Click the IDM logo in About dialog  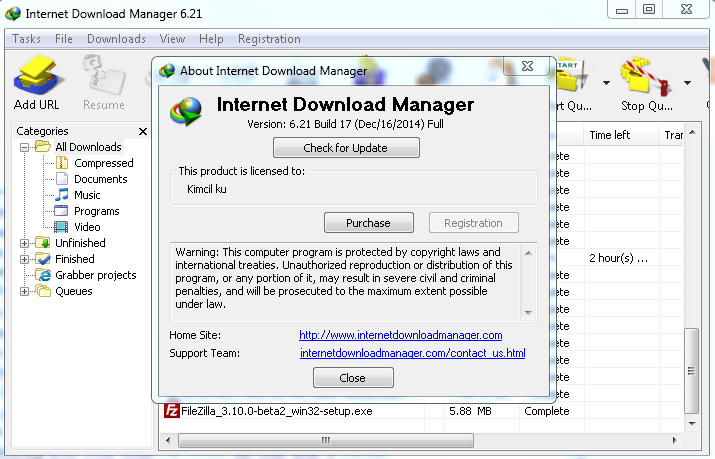(x=186, y=111)
